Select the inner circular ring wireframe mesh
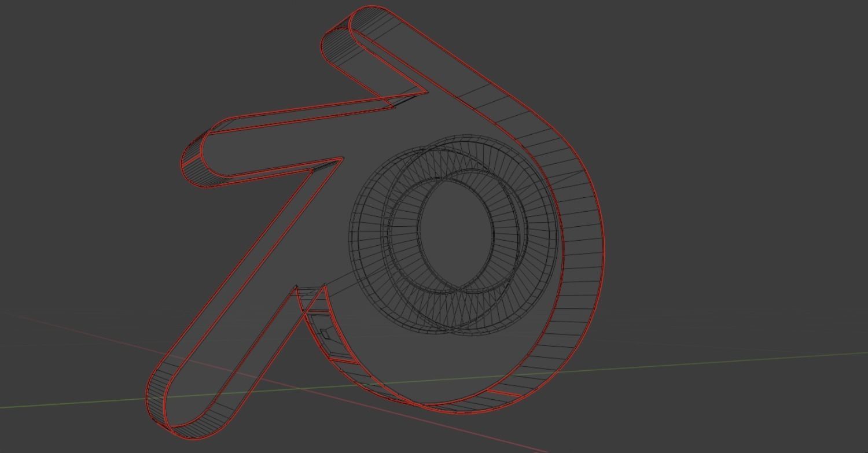 tap(454, 234)
